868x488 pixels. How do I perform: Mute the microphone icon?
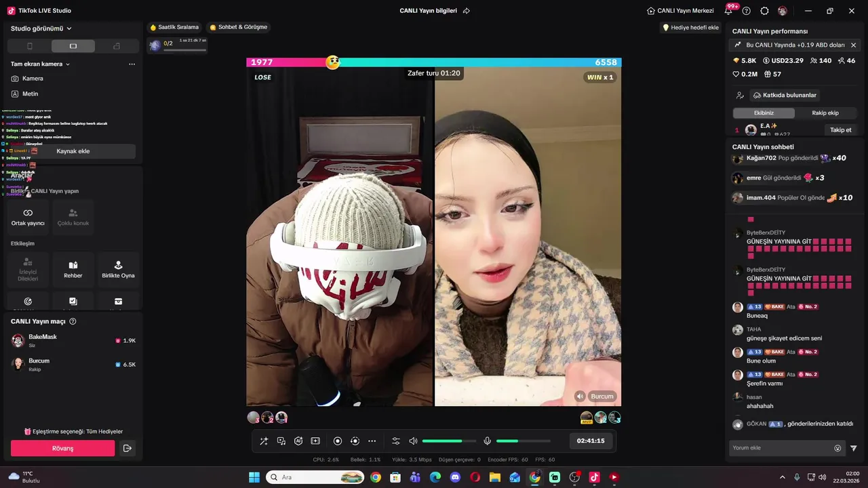tap(487, 441)
